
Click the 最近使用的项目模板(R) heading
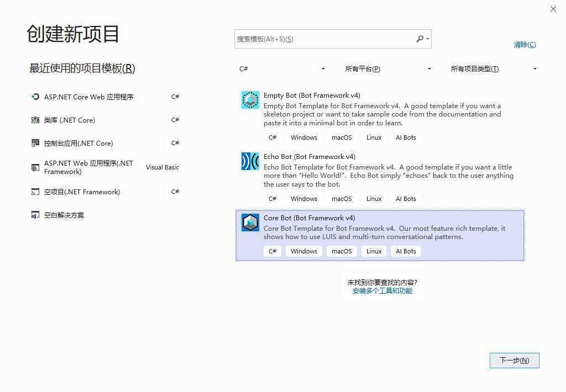[x=82, y=68]
